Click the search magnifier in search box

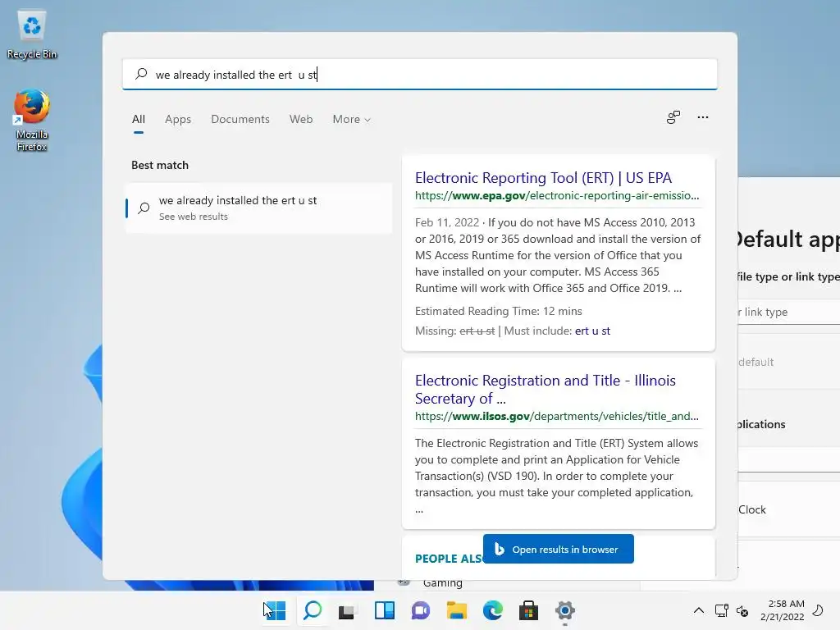tap(141, 74)
